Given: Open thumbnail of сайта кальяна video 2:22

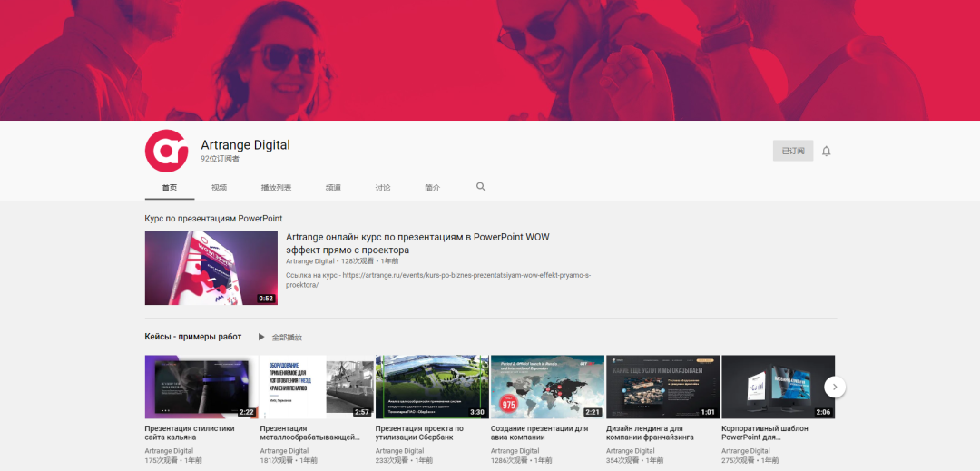Looking at the screenshot, I should (x=201, y=387).
